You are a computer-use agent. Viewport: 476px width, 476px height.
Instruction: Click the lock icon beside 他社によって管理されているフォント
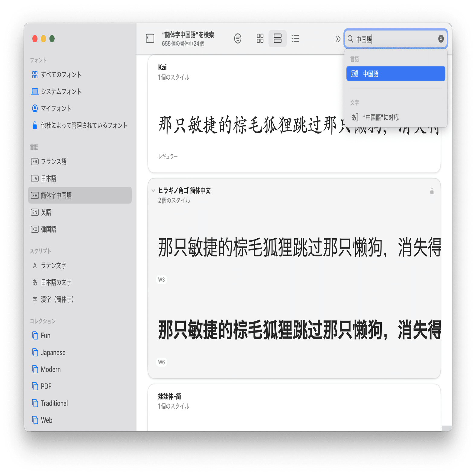point(35,125)
